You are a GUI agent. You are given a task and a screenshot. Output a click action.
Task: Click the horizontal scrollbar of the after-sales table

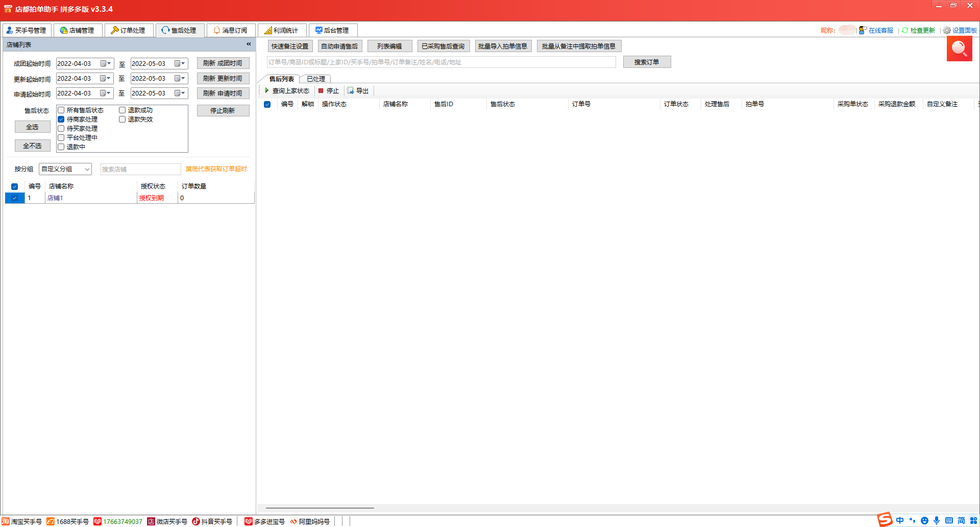(320, 508)
